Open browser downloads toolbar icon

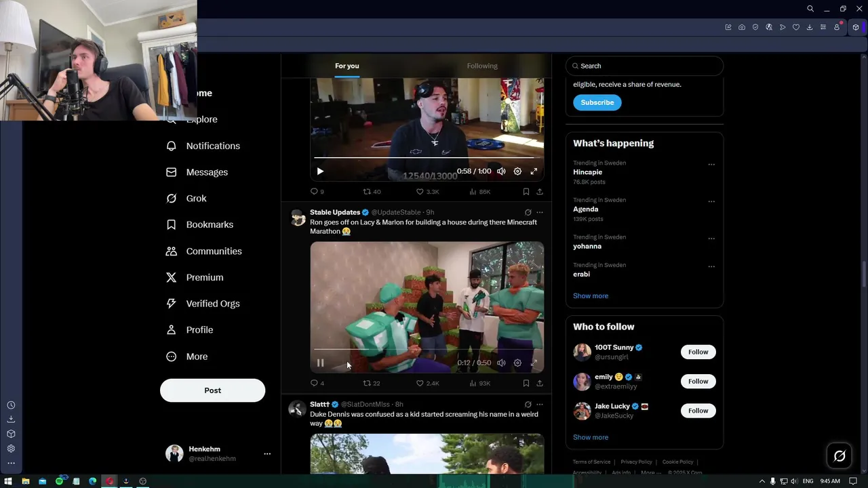coord(810,27)
